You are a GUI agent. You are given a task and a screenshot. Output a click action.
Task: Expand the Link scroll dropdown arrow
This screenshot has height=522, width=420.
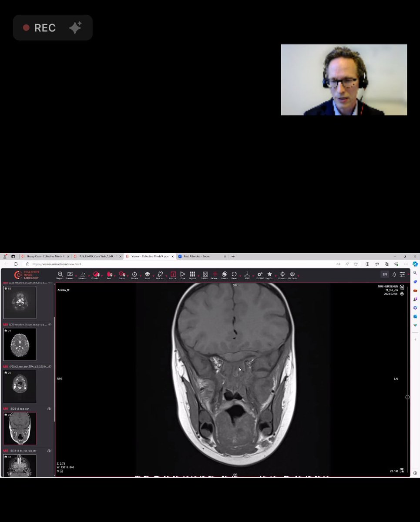pyautogui.click(x=167, y=276)
